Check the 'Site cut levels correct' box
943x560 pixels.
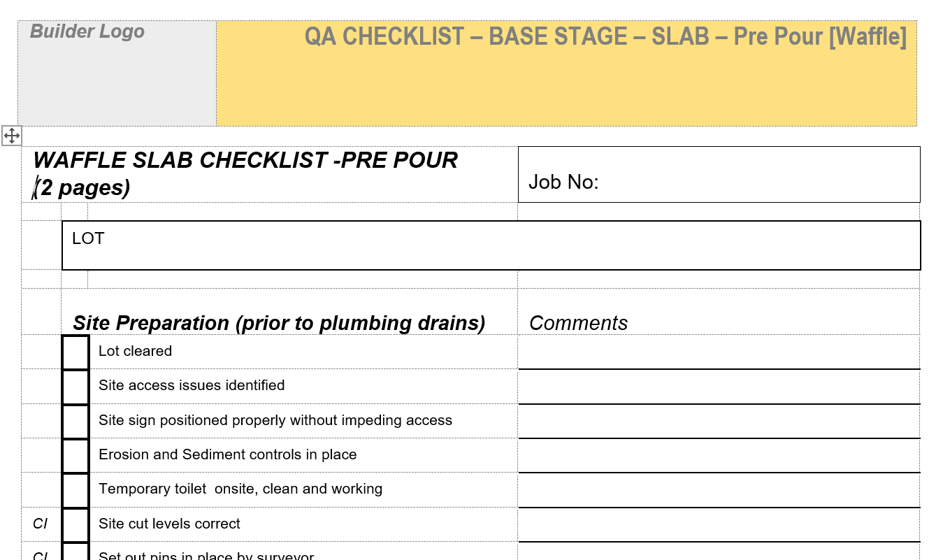(75, 524)
